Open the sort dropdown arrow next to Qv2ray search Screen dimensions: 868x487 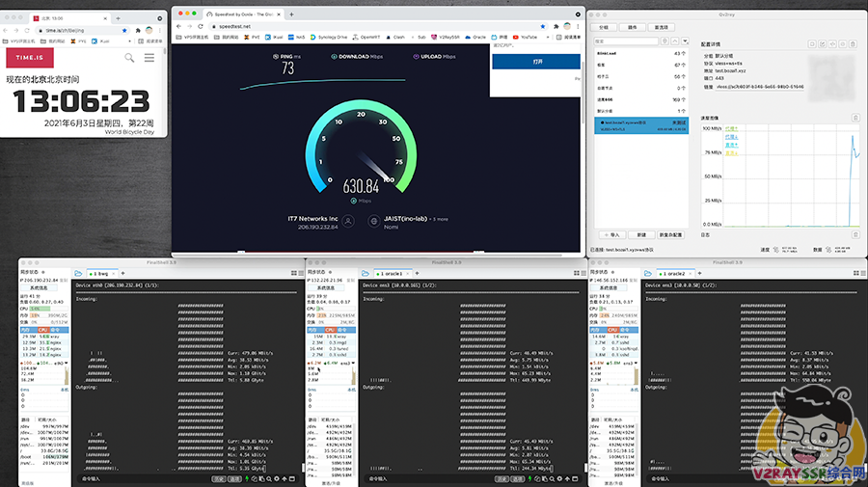(x=687, y=43)
